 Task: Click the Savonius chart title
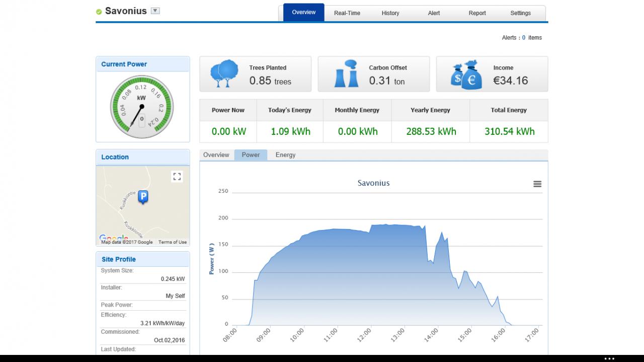[x=374, y=183]
